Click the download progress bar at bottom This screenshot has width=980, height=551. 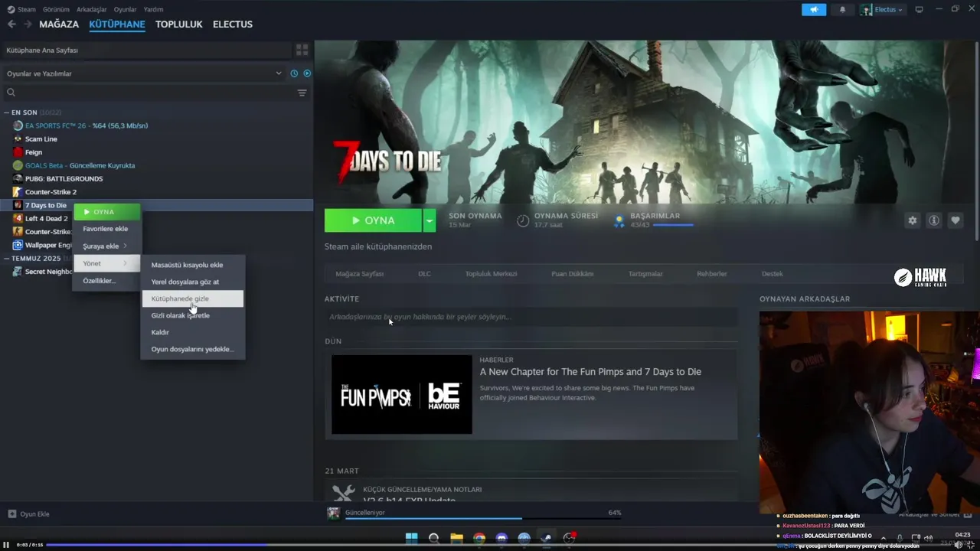(483, 518)
